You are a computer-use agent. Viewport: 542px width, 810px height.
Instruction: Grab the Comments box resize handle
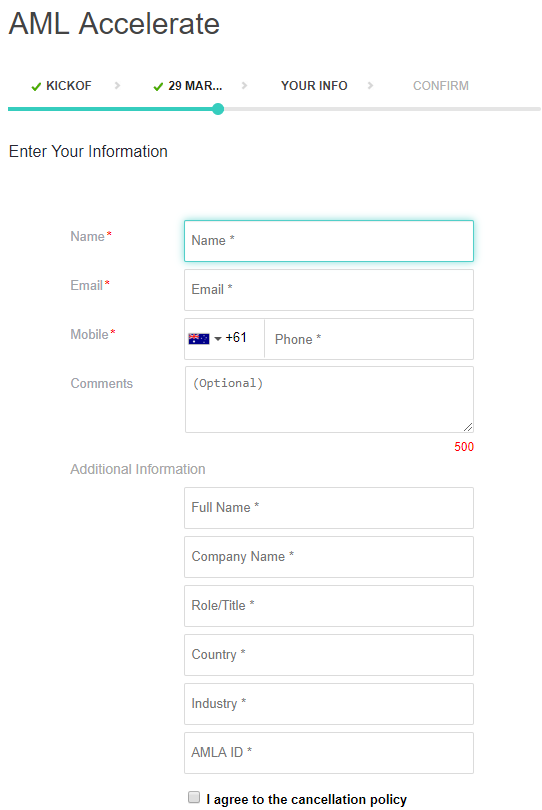pyautogui.click(x=468, y=427)
